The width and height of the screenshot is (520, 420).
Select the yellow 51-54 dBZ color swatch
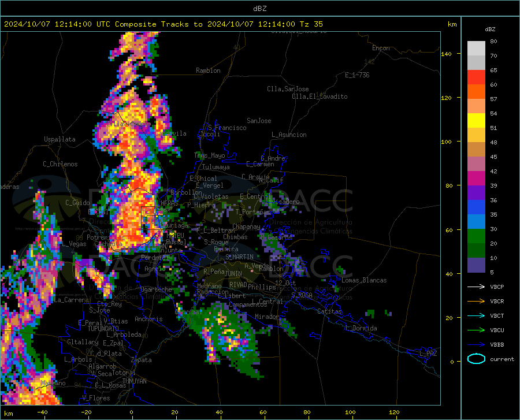[x=476, y=121]
